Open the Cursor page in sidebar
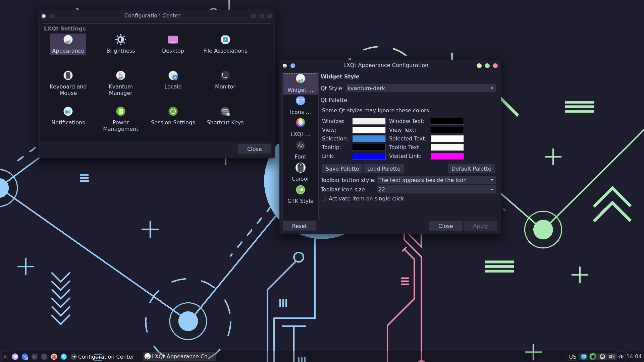 click(300, 172)
